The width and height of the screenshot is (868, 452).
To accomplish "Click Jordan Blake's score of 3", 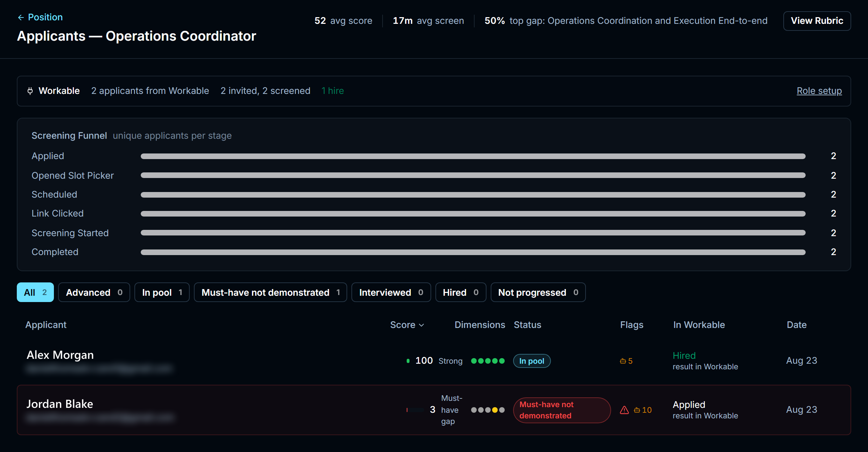I will pyautogui.click(x=433, y=410).
